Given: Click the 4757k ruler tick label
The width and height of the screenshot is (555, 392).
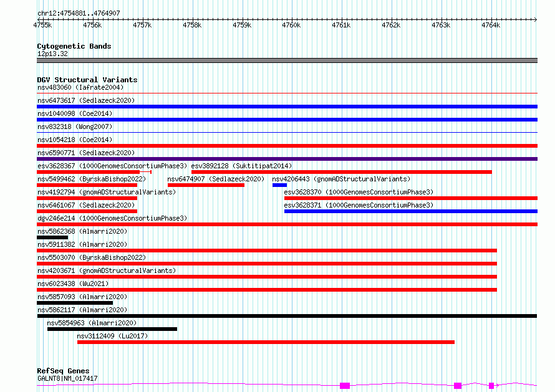Looking at the screenshot, I should 142,25.
